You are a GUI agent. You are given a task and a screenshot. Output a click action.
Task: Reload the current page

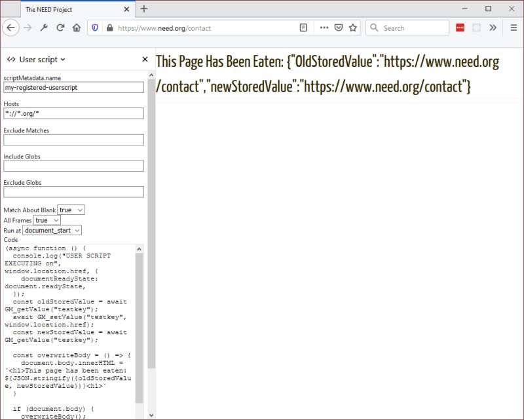pos(60,28)
